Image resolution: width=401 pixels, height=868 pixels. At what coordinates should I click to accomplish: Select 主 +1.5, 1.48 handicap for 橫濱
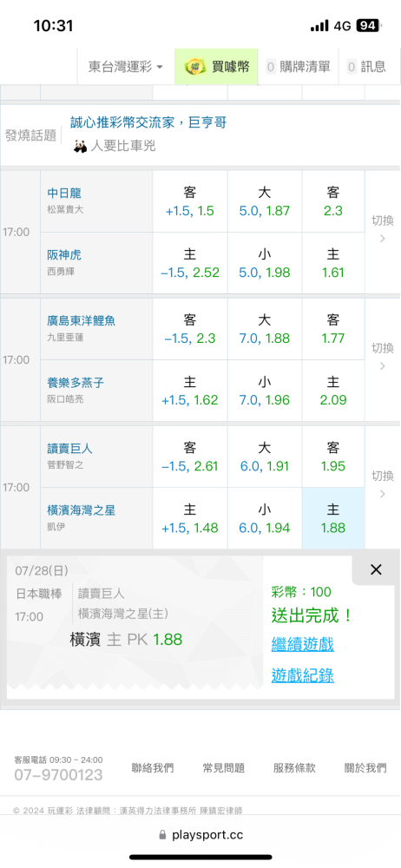190,519
